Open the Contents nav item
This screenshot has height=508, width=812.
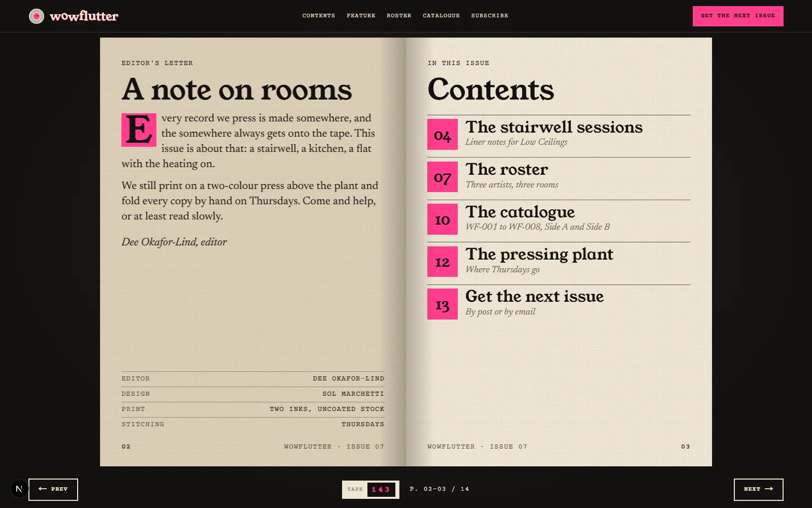319,16
